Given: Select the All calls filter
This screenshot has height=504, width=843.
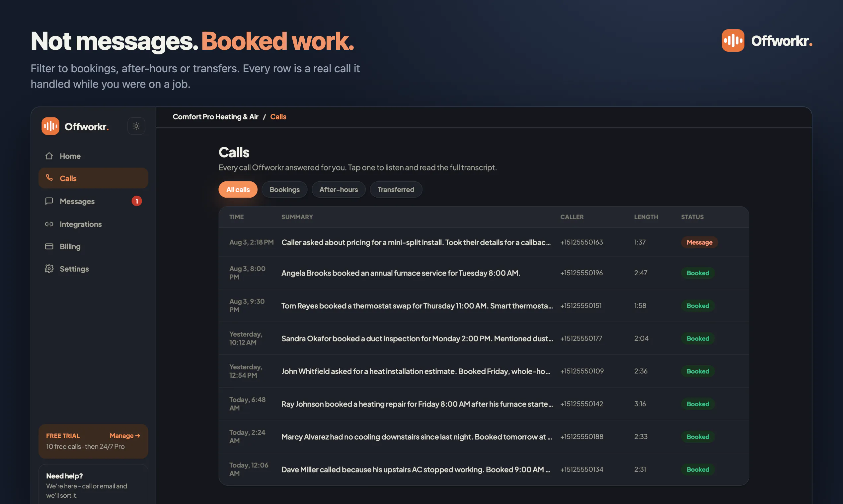Looking at the screenshot, I should [x=238, y=190].
